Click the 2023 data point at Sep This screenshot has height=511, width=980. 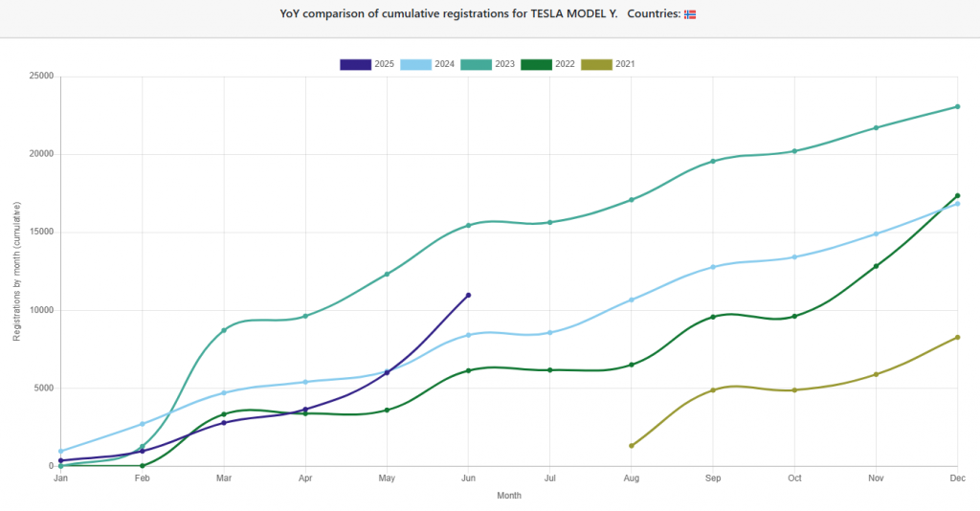[712, 161]
